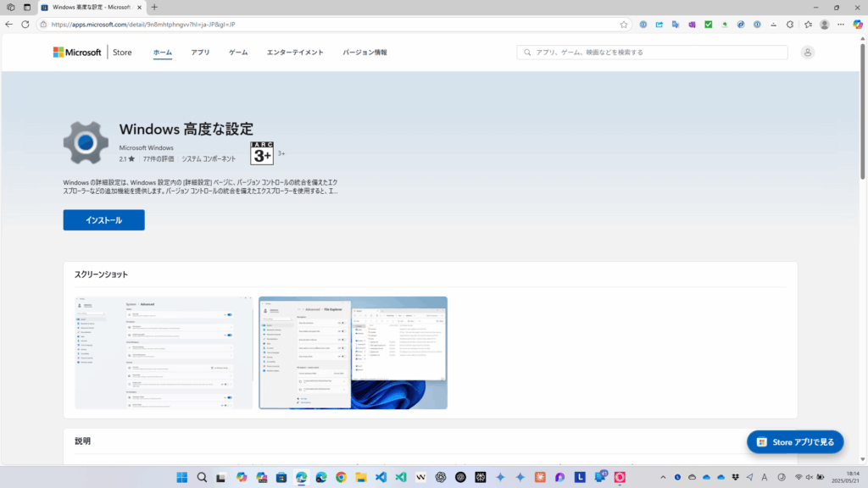Open File Explorer from the taskbar
Viewport: 868px width, 488px height.
pos(361,477)
